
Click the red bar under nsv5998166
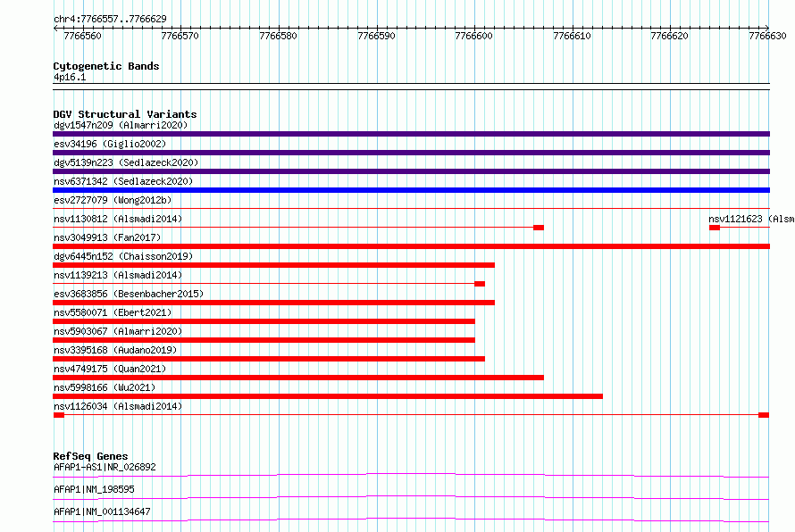pyautogui.click(x=328, y=396)
